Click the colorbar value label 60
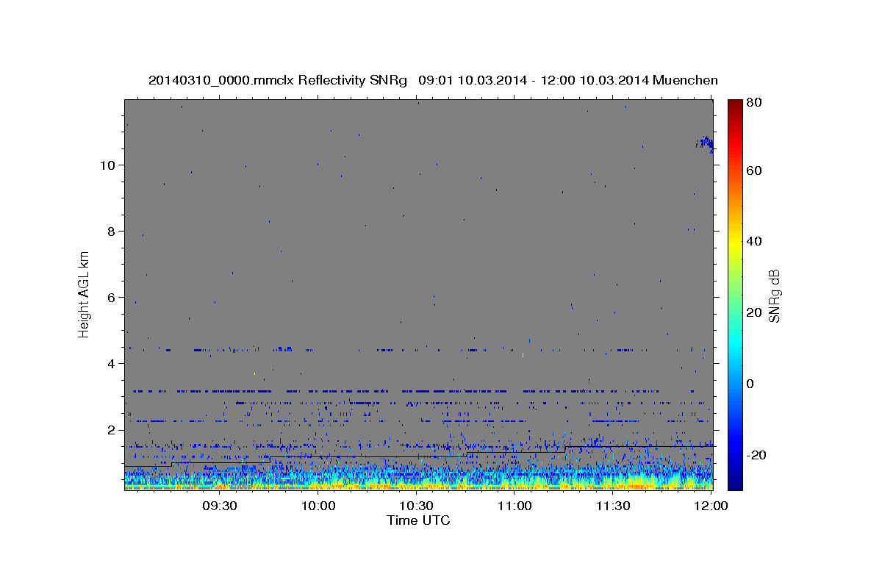Screen dimensions: 882x588 [x=755, y=171]
